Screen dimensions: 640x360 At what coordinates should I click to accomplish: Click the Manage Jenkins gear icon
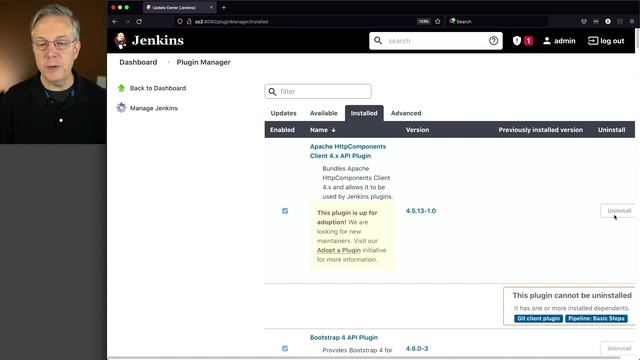pos(121,108)
